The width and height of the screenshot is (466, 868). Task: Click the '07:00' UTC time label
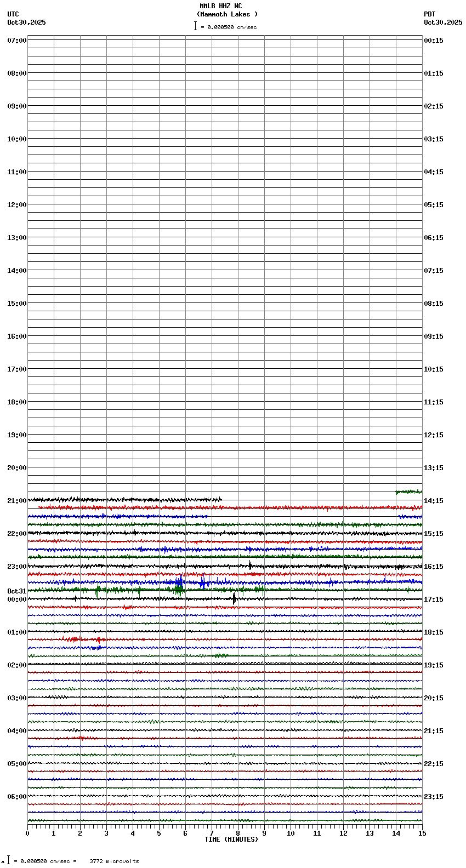coord(17,41)
